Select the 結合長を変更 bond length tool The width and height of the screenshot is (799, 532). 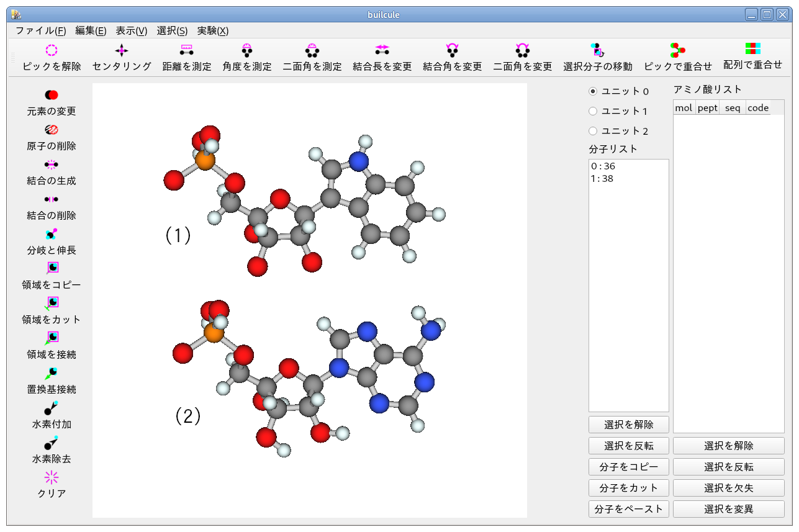click(382, 50)
